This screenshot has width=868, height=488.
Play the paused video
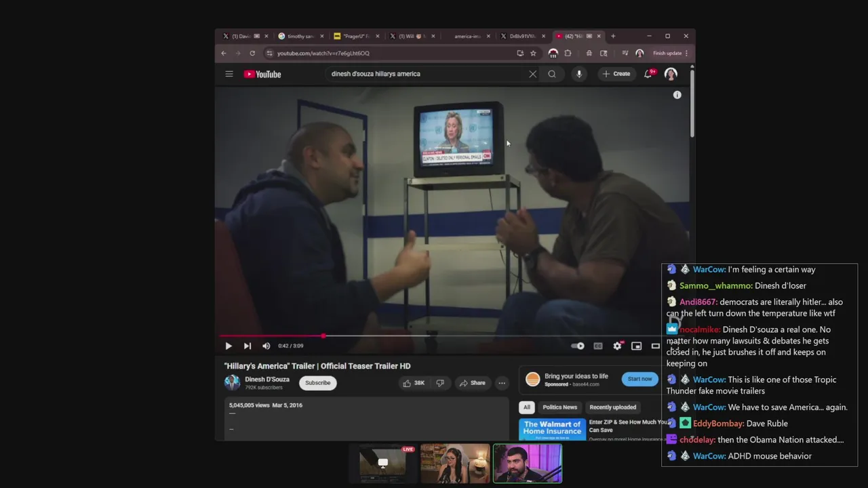coord(229,346)
